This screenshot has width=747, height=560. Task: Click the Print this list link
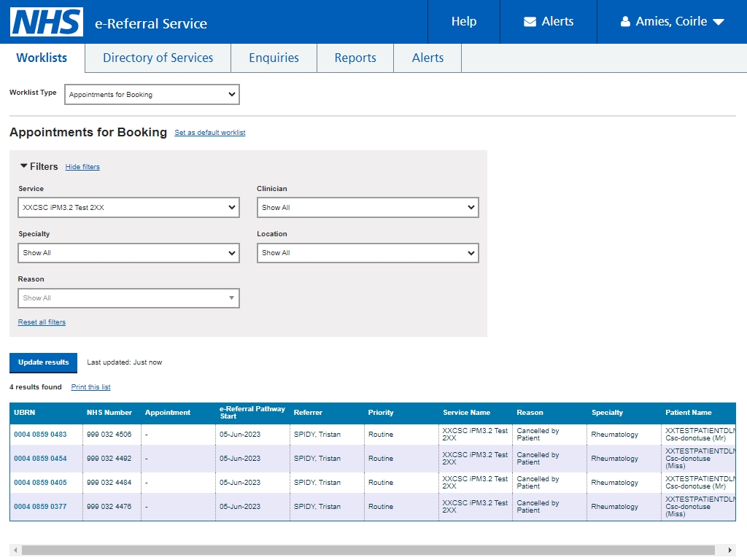coord(90,386)
